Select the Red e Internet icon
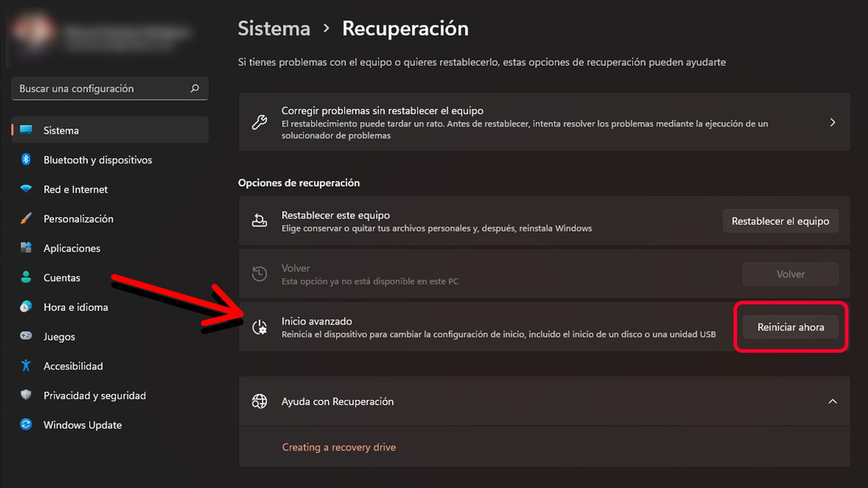Screen dimensions: 868x488 [27, 189]
